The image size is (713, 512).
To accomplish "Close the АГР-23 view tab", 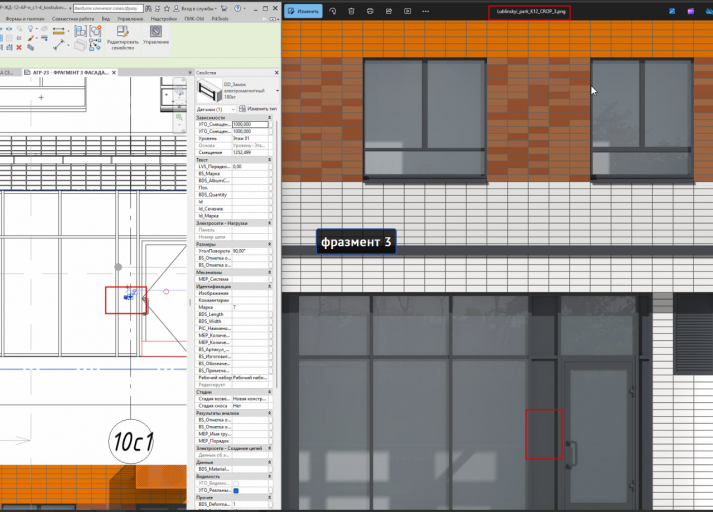I will tap(114, 72).
